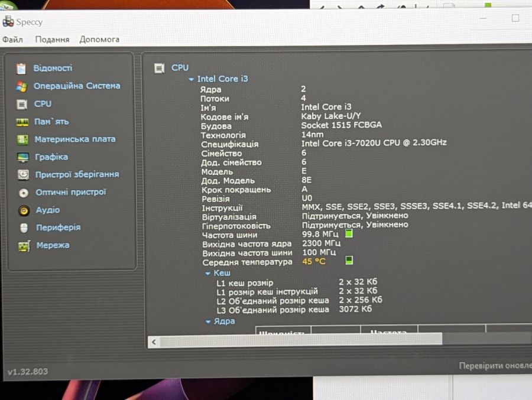The height and width of the screenshot is (400, 532).
Task: Click the Материнська плата board icon
Action: click(x=22, y=139)
